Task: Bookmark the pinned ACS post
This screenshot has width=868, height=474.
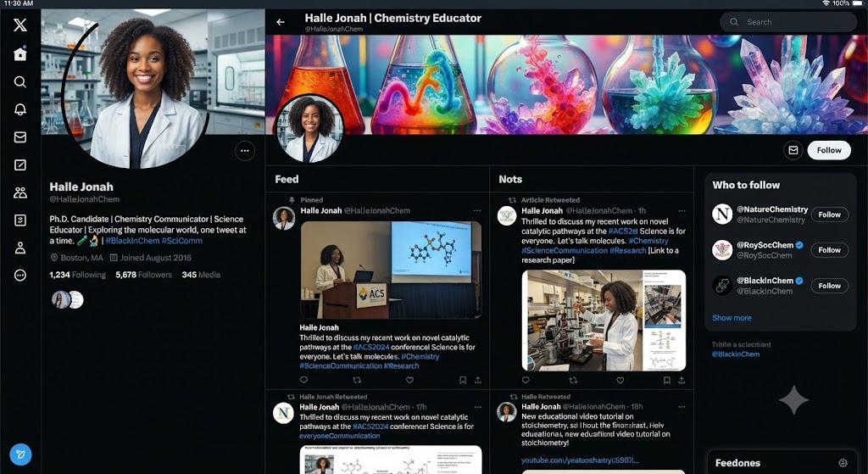Action: tap(462, 380)
